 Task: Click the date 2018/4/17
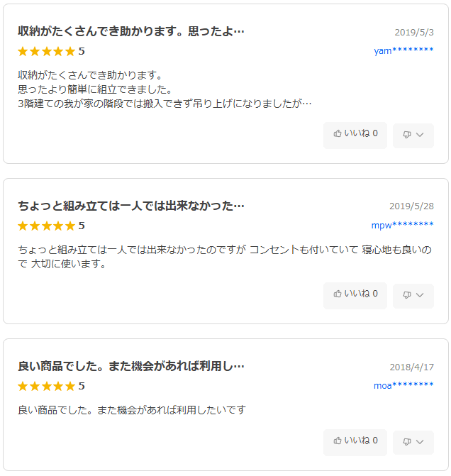[x=411, y=367]
